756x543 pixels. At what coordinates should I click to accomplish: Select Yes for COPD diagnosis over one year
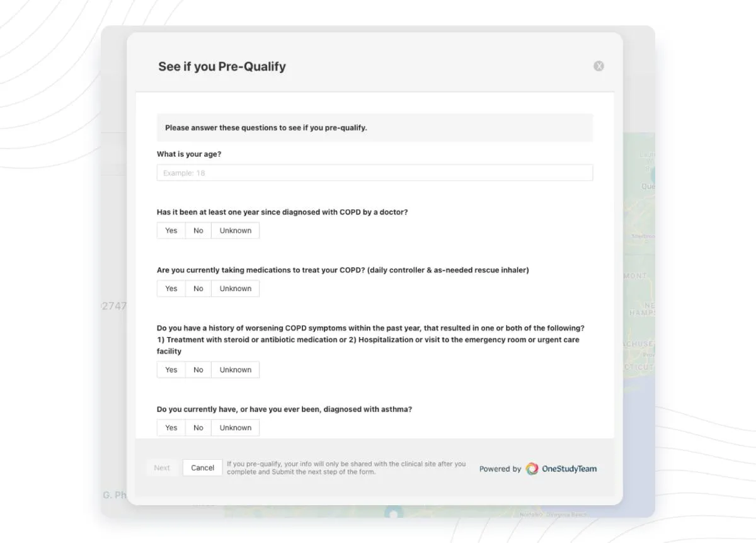point(170,230)
